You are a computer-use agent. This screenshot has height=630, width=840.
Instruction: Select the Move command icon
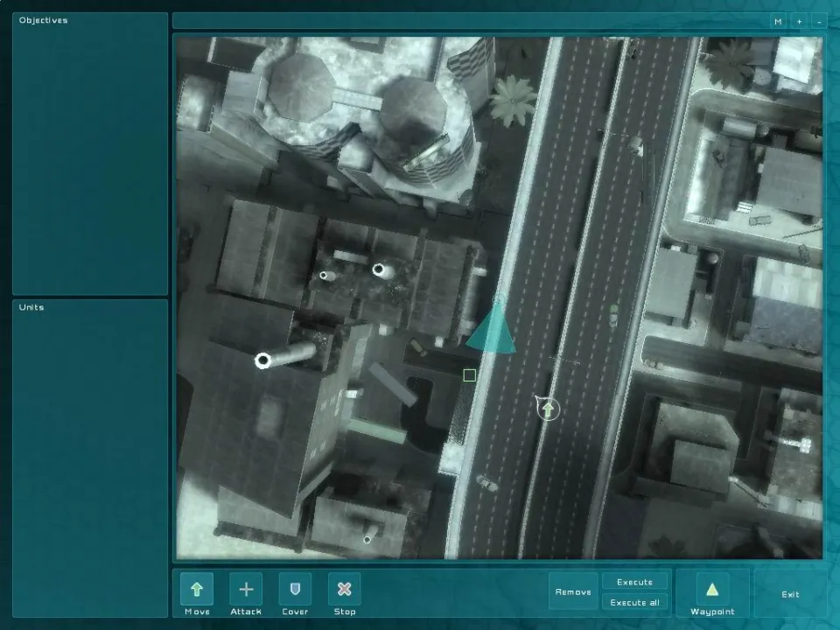pos(197,589)
